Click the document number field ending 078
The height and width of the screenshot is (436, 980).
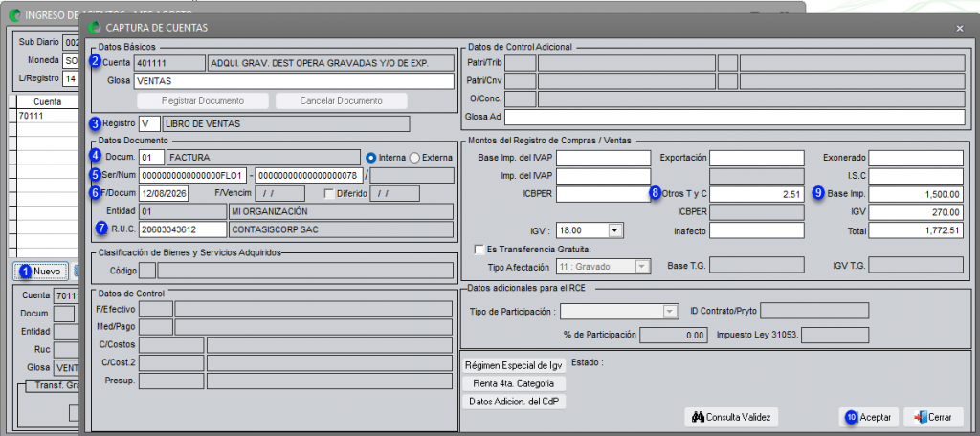pos(309,176)
